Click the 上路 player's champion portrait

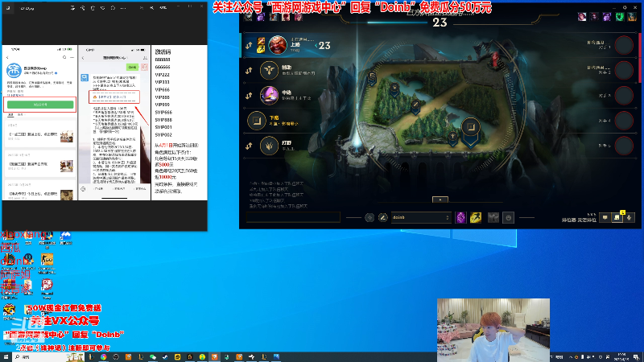(278, 45)
